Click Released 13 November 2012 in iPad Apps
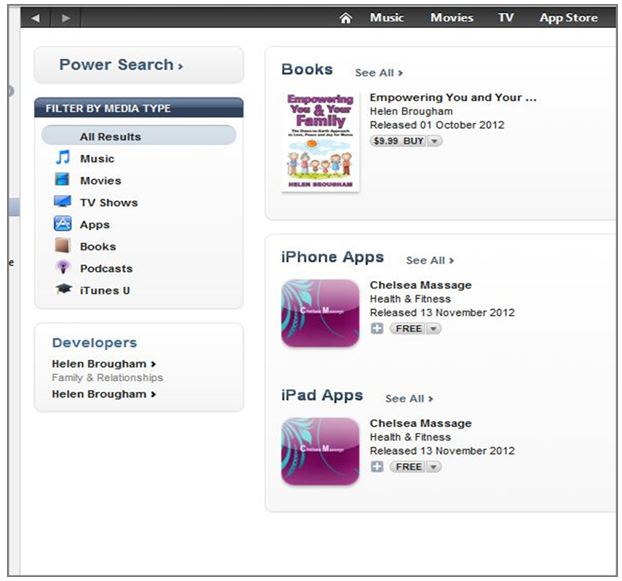This screenshot has height=581, width=622. click(x=442, y=451)
